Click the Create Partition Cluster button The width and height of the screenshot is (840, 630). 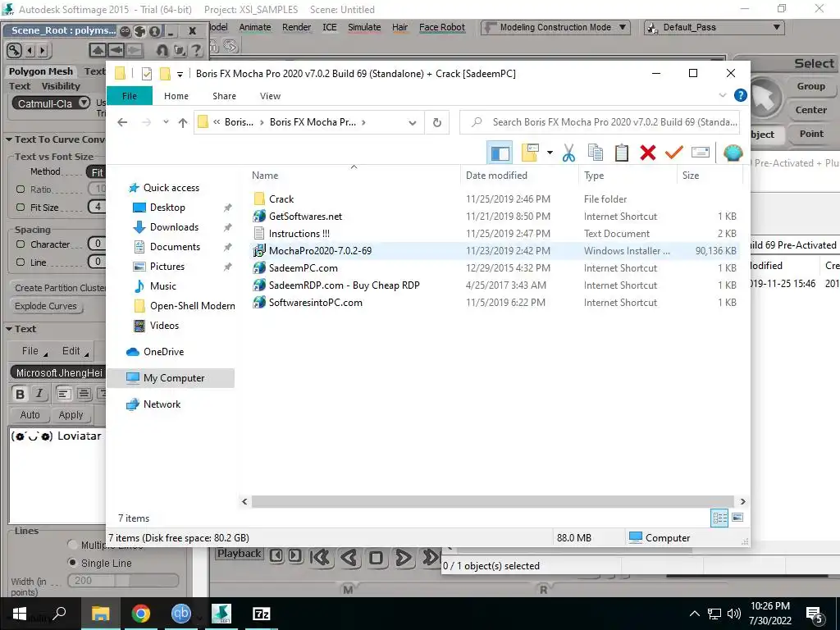pyautogui.click(x=58, y=288)
